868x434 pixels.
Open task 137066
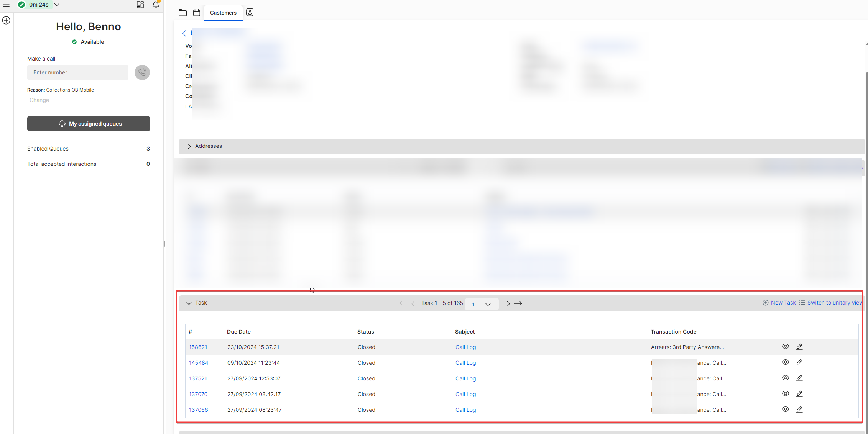pyautogui.click(x=199, y=410)
